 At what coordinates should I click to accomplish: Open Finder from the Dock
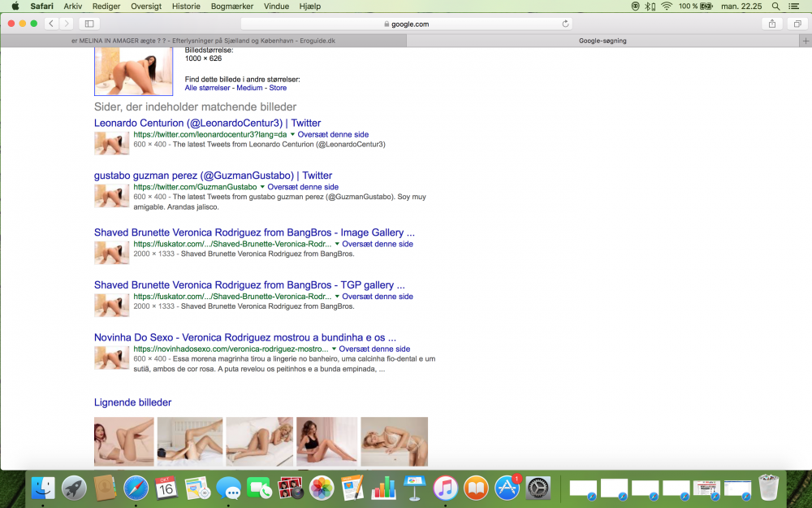pyautogui.click(x=44, y=488)
